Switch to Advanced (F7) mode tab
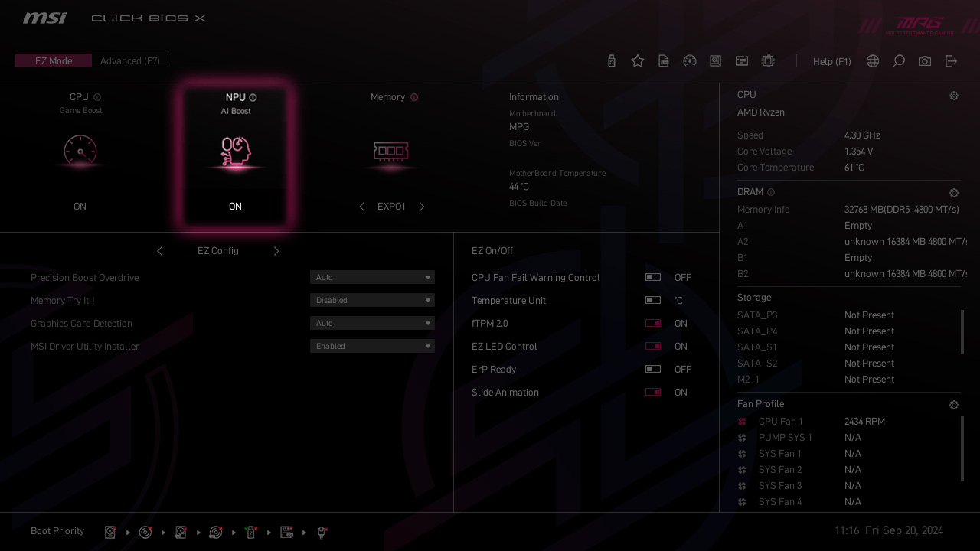The image size is (980, 551). (129, 61)
